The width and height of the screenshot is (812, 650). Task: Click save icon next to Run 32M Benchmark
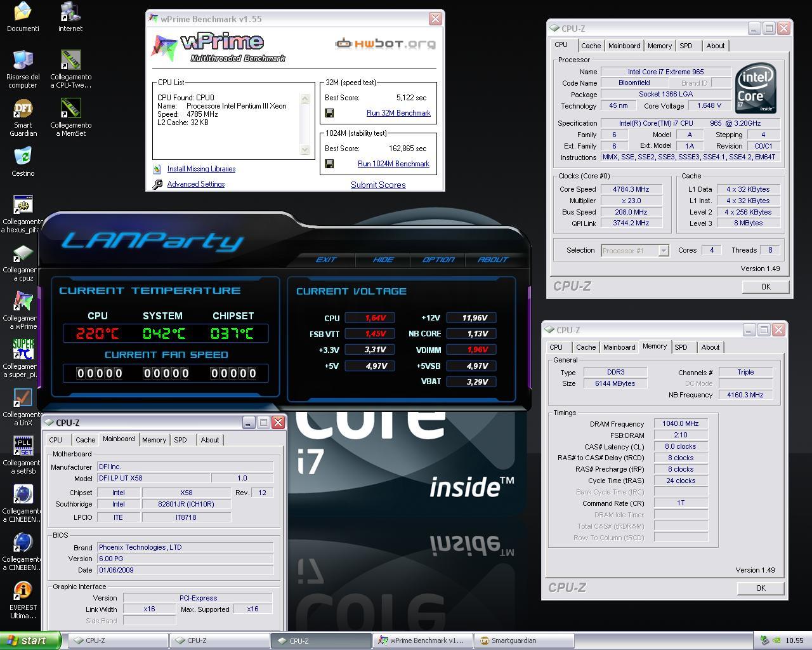(329, 113)
